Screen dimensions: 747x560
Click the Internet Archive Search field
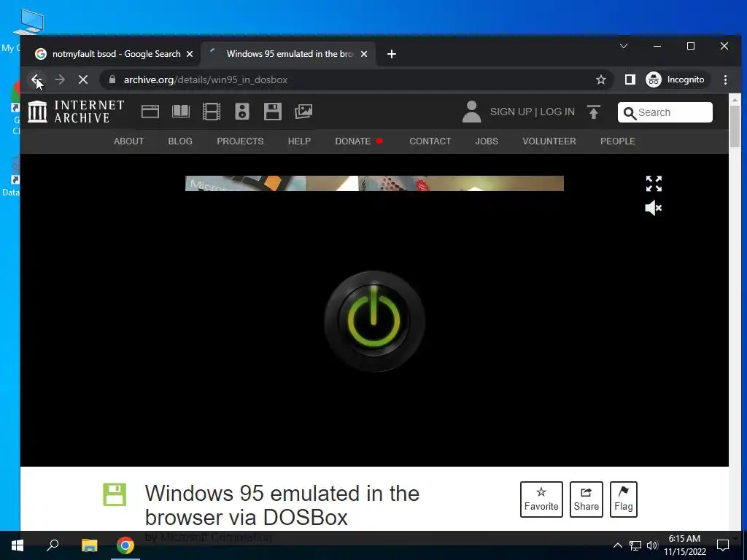pyautogui.click(x=665, y=112)
